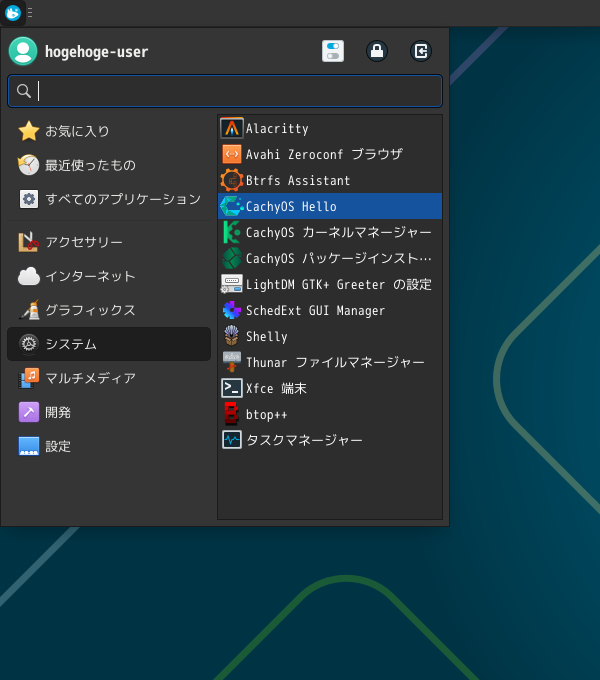The width and height of the screenshot is (600, 680).
Task: Start Btrfs Assistant from its label
Action: 298,180
